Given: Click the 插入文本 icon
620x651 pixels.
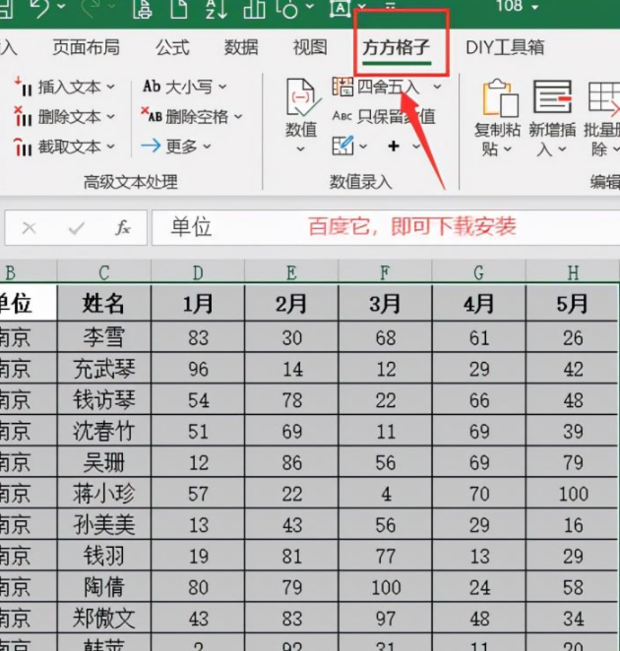Looking at the screenshot, I should click(23, 86).
